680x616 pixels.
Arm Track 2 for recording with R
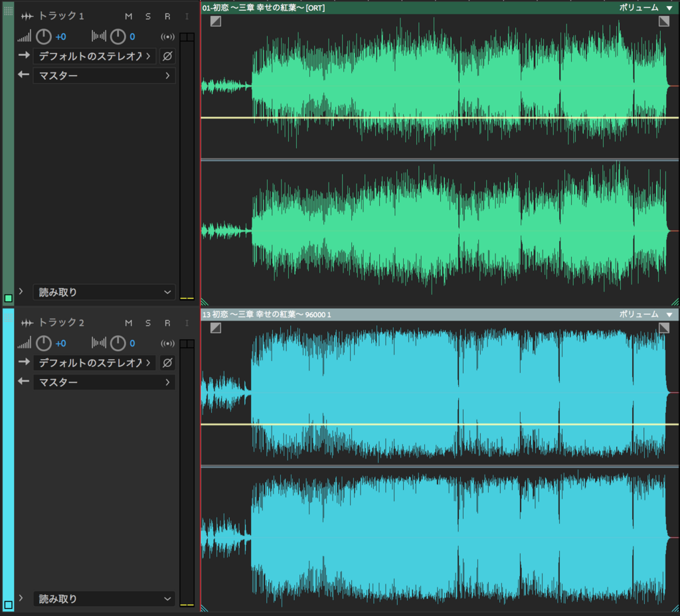click(167, 323)
